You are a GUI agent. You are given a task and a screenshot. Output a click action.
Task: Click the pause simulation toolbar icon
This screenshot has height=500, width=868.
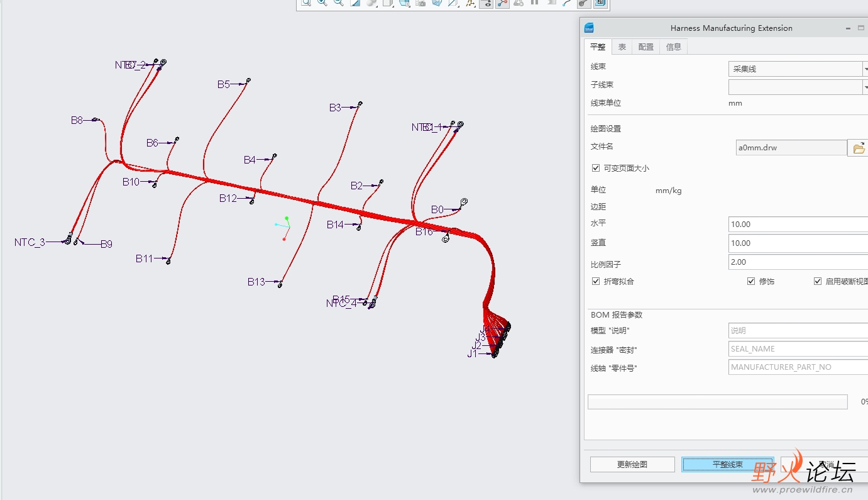(534, 3)
